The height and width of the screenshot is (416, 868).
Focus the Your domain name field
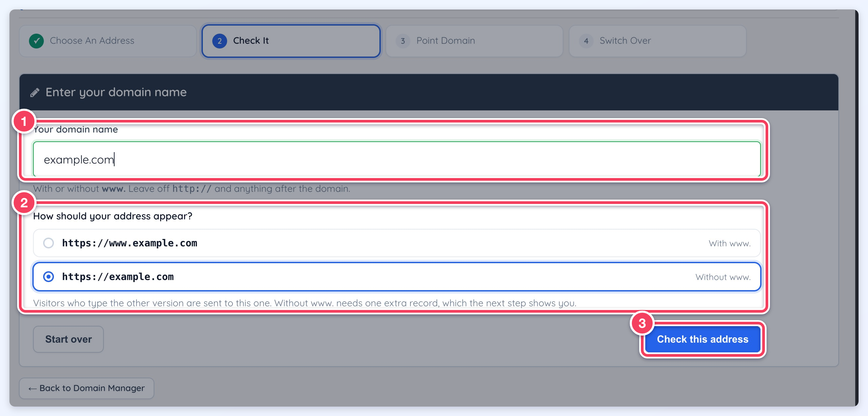click(397, 159)
